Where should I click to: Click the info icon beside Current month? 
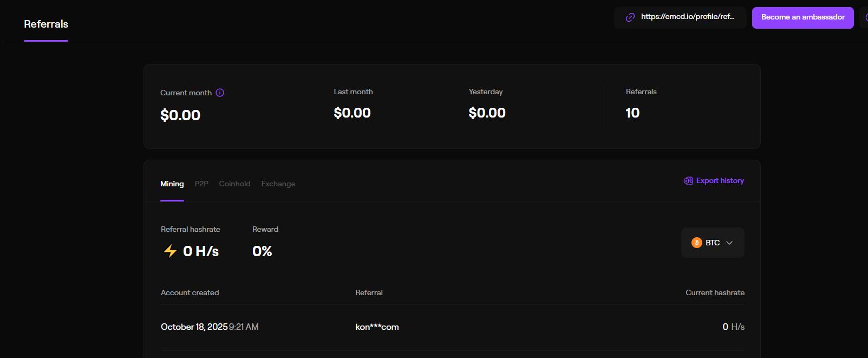point(220,93)
